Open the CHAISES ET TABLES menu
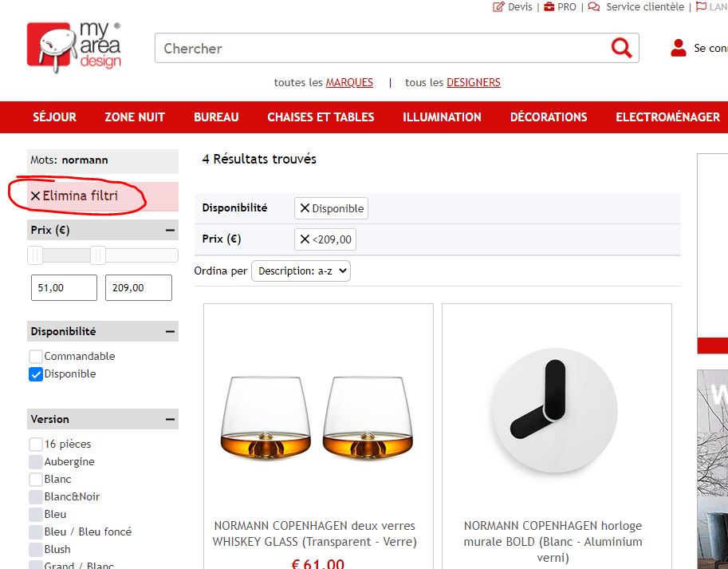The height and width of the screenshot is (569, 728). click(321, 117)
